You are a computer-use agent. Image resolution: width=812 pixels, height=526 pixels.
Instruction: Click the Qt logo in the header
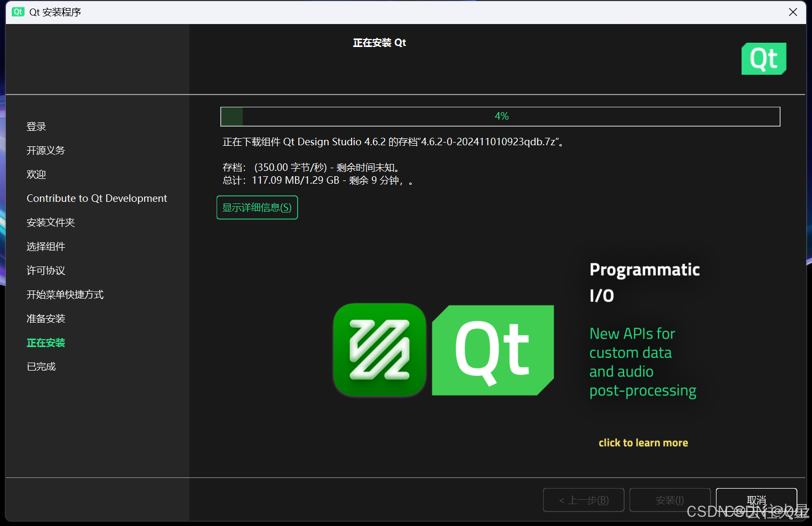[x=763, y=59]
